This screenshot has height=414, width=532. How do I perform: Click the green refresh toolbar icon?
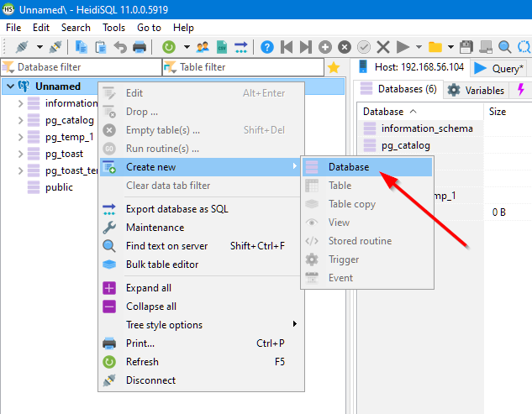168,47
